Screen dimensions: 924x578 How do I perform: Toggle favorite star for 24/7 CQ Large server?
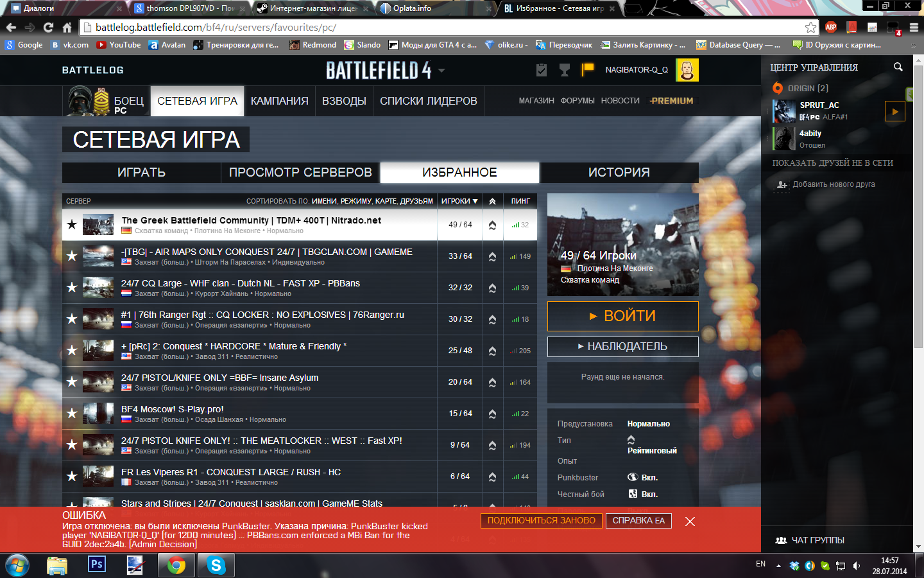(x=72, y=287)
